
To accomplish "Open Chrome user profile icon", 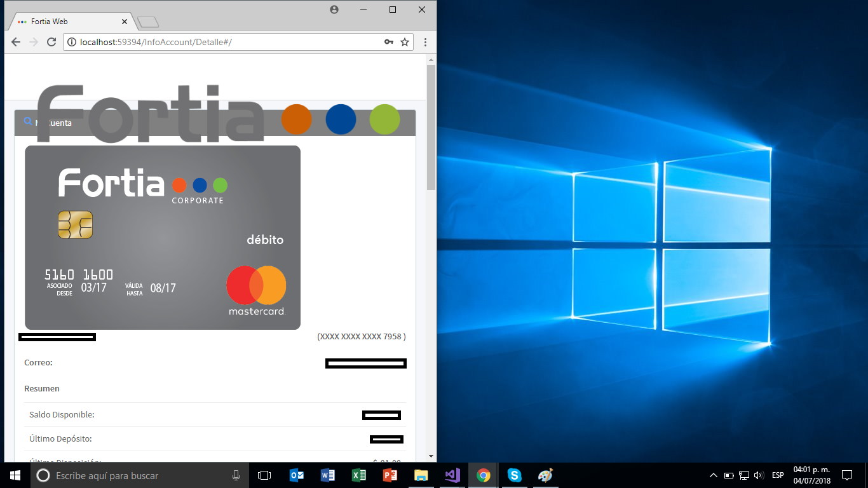I will point(334,10).
